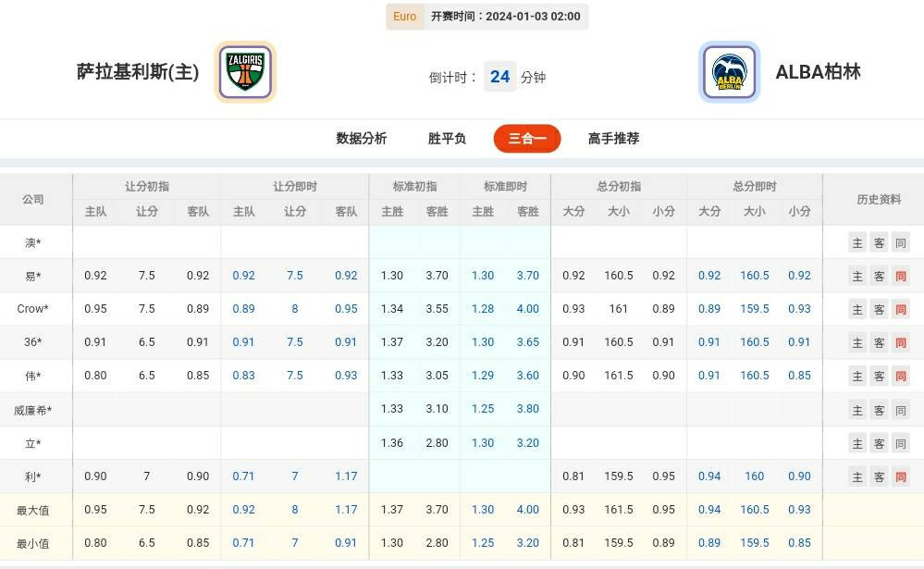This screenshot has width=924, height=569.
Task: Click 36* initial home-win odds 1.37
Action: coord(392,341)
